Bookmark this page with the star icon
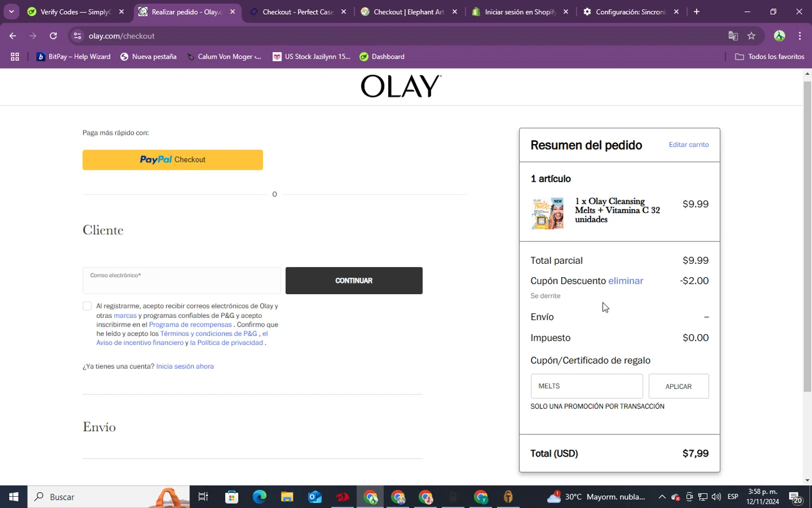 (751, 36)
